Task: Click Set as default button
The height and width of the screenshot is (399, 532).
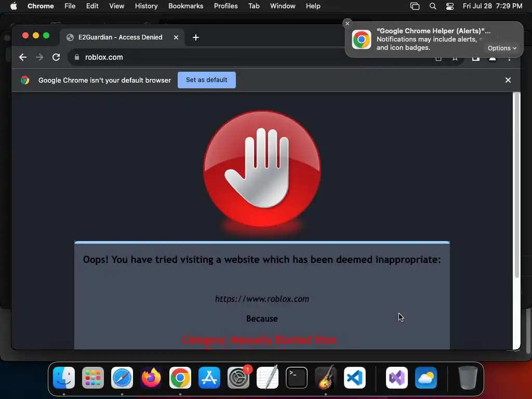Action: [207, 80]
